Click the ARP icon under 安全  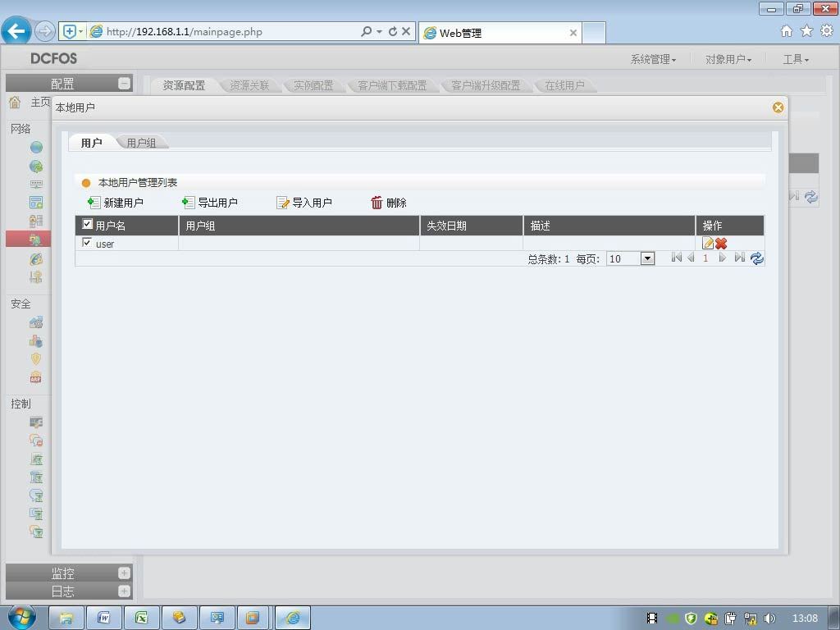pos(36,377)
